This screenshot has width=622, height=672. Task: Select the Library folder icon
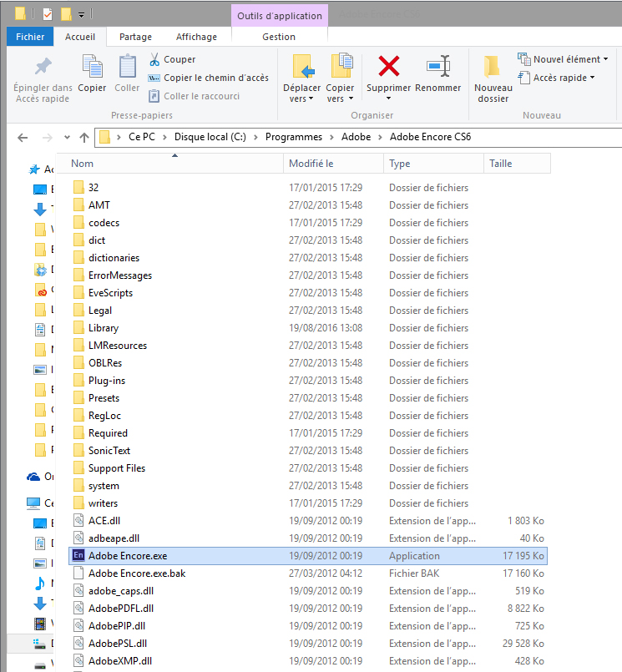[x=78, y=328]
